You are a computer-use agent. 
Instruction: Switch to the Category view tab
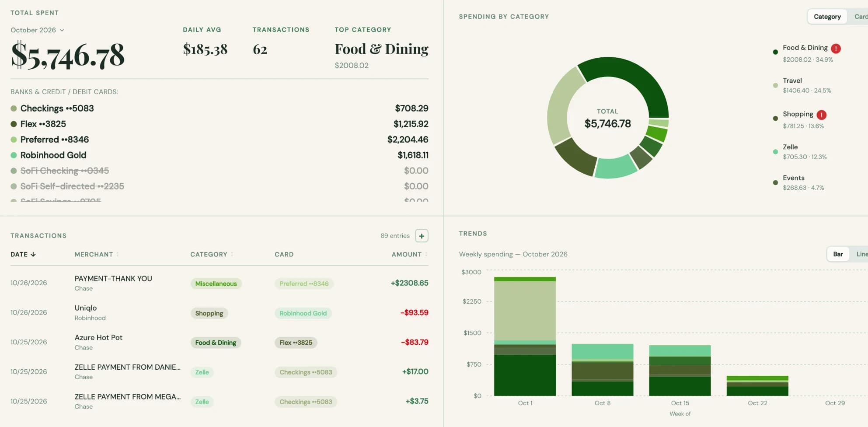tap(827, 17)
